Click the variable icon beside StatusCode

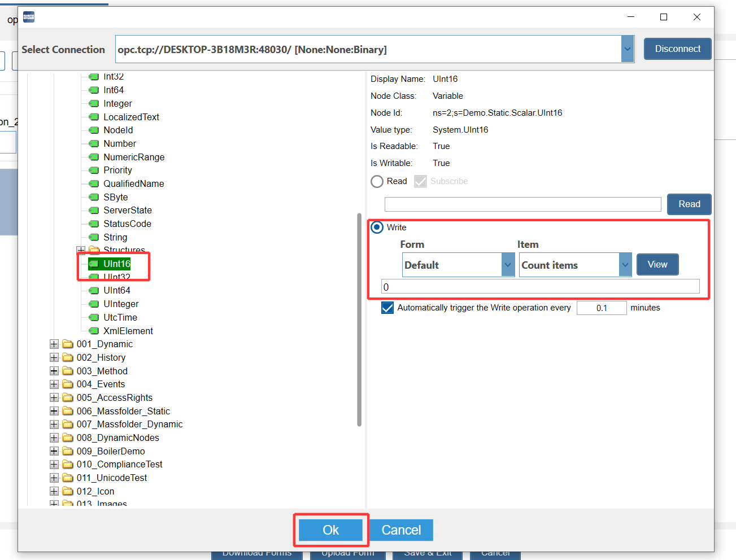tap(94, 224)
